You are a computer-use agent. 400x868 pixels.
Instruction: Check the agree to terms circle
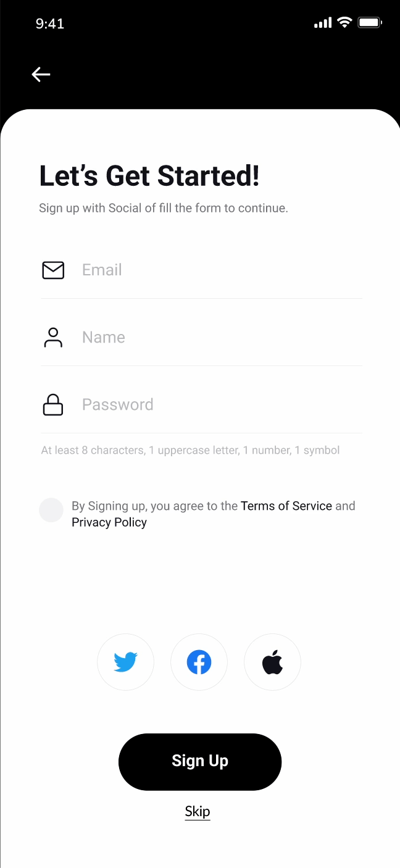51,510
